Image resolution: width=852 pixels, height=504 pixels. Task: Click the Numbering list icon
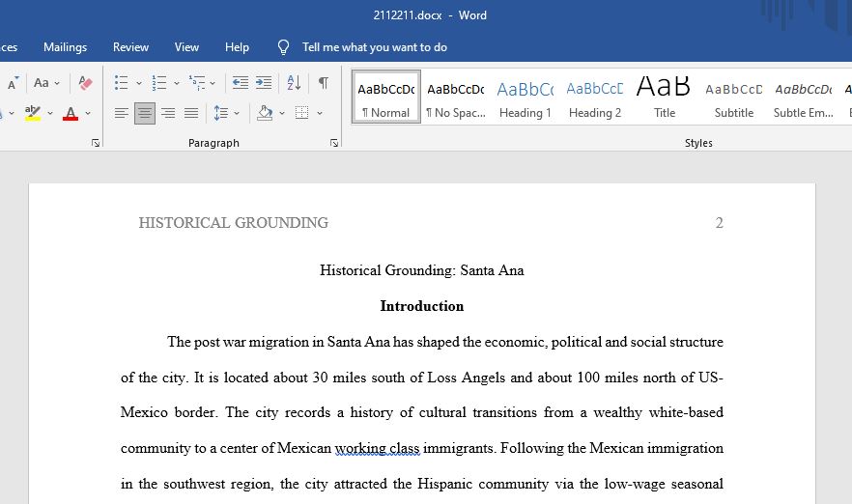pyautogui.click(x=158, y=83)
